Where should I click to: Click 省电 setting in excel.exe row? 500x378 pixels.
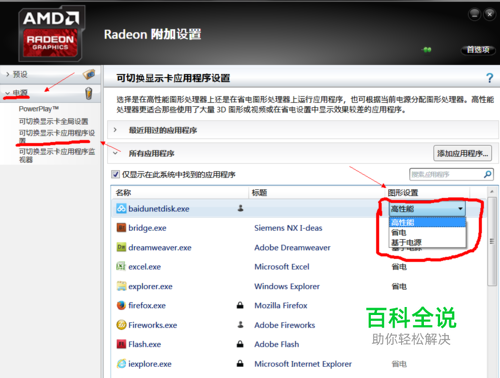pos(399,267)
